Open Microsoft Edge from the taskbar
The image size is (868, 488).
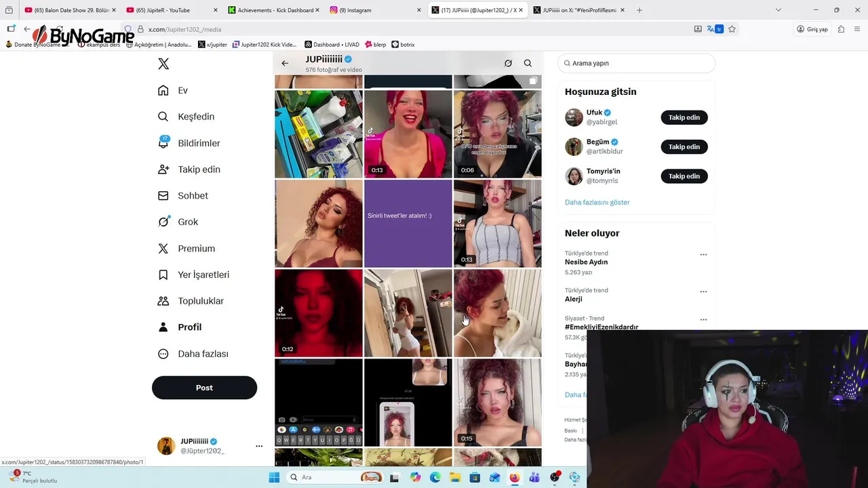click(435, 477)
